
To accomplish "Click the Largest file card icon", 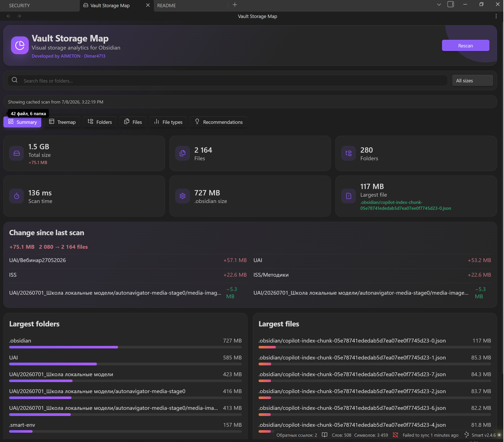I will point(348,196).
